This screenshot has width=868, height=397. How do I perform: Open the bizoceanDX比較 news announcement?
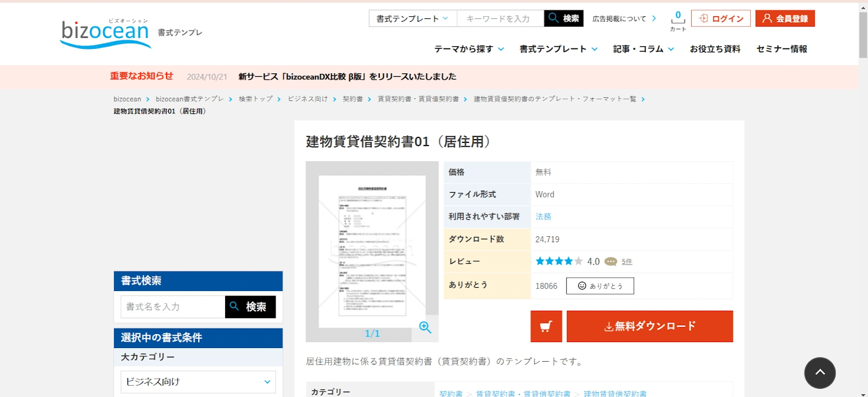tap(347, 77)
